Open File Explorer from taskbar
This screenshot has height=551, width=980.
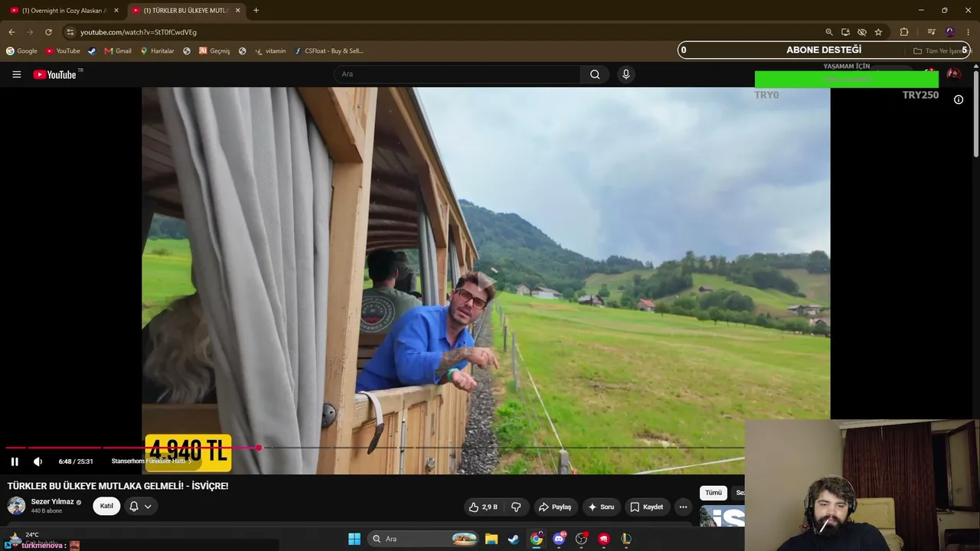click(492, 539)
